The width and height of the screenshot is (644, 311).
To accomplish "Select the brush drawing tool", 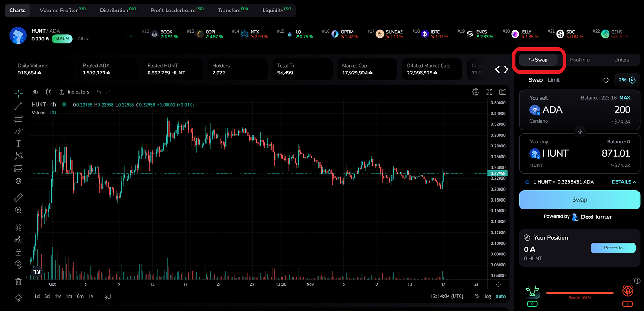I will coord(18,131).
